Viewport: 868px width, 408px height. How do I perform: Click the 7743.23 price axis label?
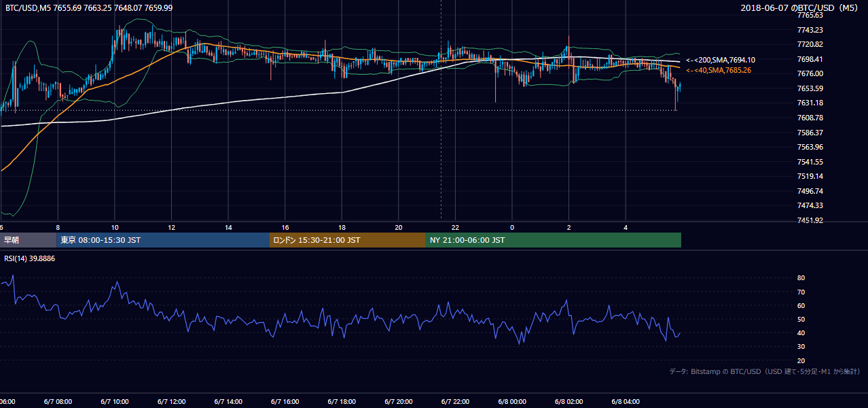pyautogui.click(x=810, y=30)
